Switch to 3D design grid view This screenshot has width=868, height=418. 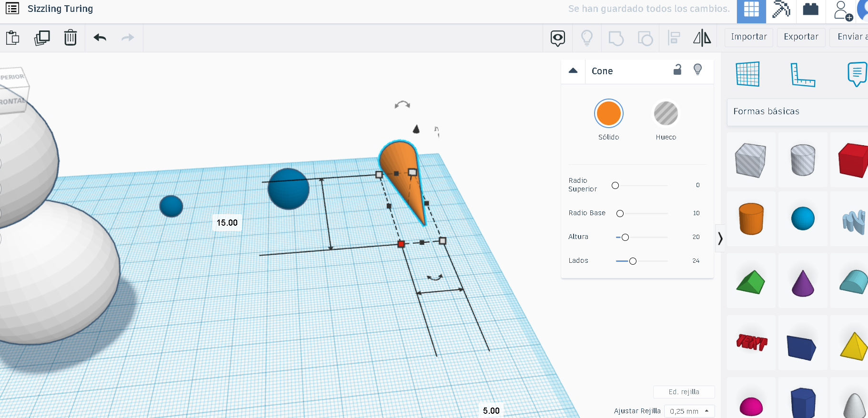tap(751, 10)
